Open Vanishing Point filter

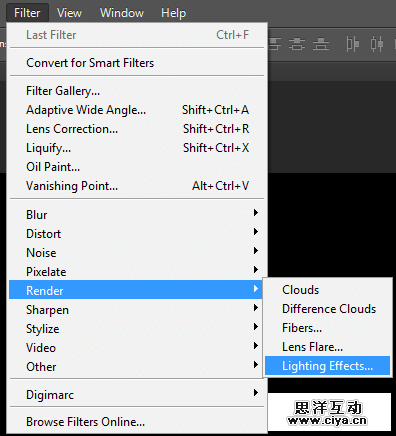pos(137,186)
